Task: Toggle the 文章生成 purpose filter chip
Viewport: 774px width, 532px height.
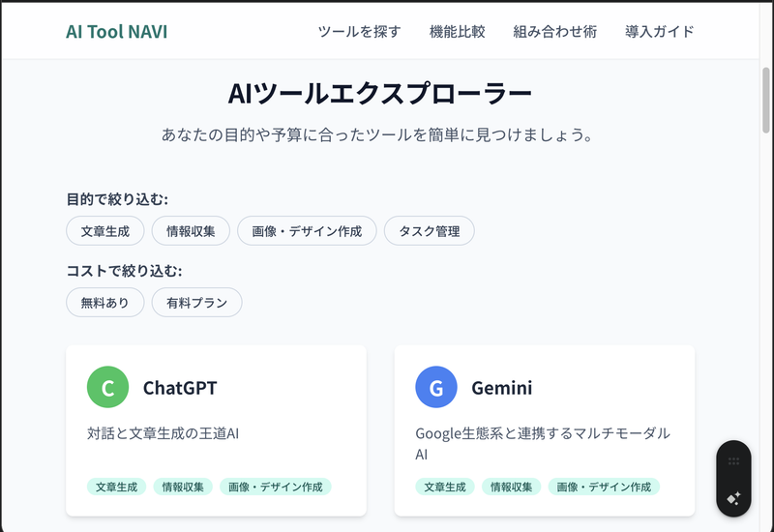Action: pyautogui.click(x=105, y=231)
